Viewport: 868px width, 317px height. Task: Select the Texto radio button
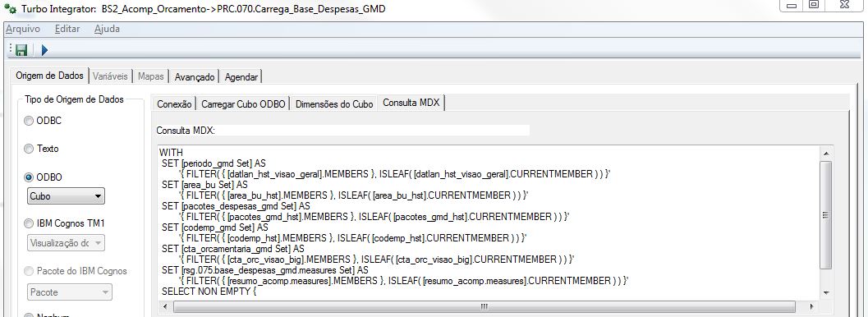click(x=29, y=149)
